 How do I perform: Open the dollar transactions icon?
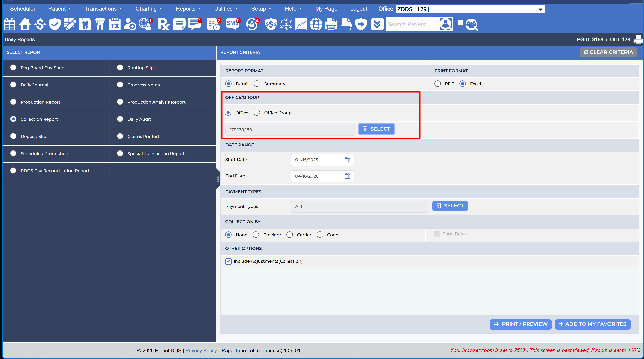40,24
